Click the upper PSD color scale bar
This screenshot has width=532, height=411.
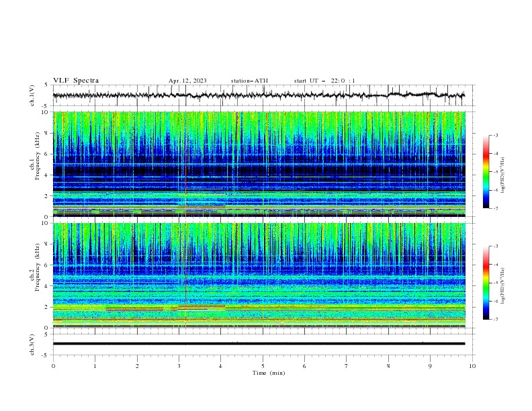point(486,172)
